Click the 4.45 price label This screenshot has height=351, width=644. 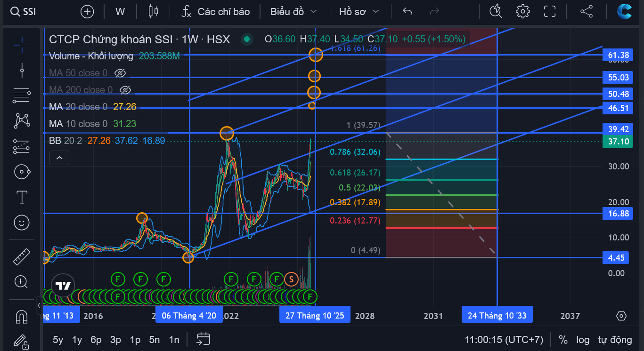616,257
